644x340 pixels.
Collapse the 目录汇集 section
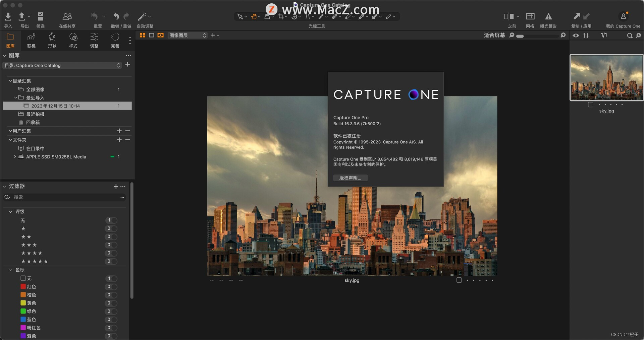point(10,81)
